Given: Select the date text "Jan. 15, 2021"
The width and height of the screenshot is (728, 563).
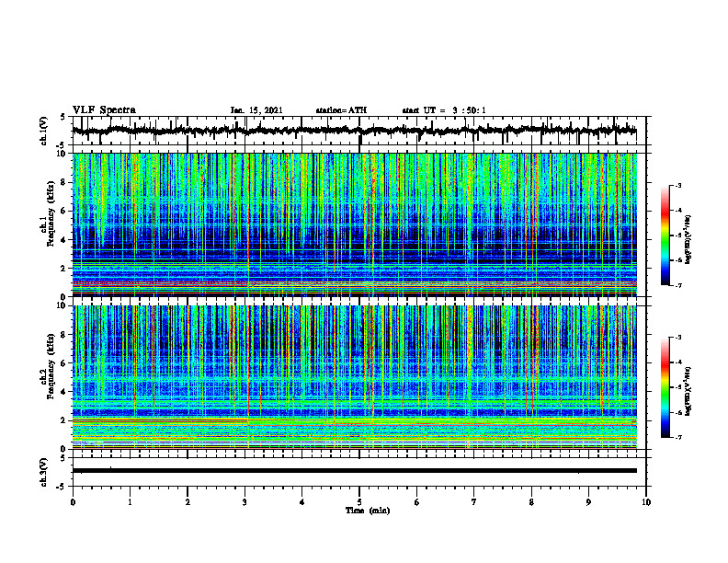Looking at the screenshot, I should tap(256, 110).
